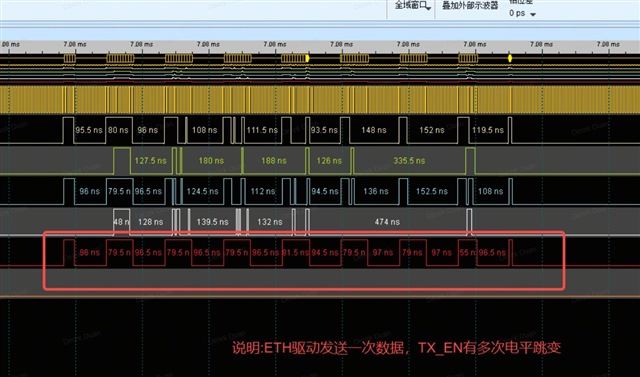Select the 152.5 ns blue waveform interval
The width and height of the screenshot is (640, 377).
(432, 191)
